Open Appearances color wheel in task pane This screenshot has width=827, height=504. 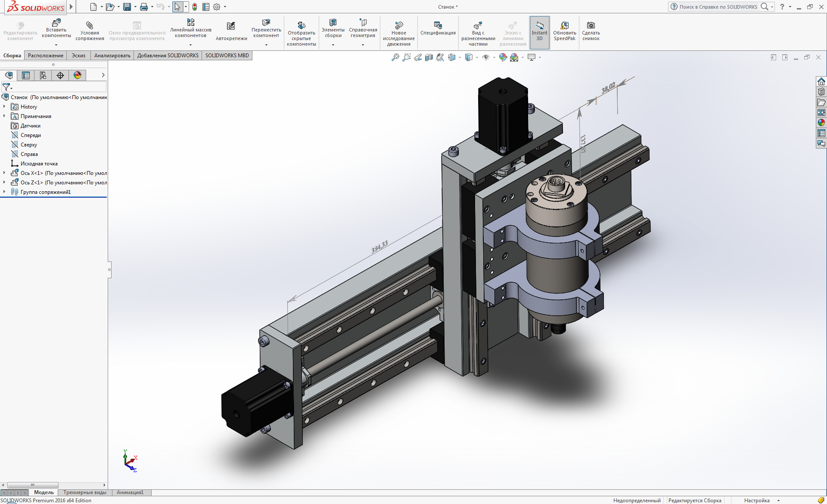[x=821, y=123]
